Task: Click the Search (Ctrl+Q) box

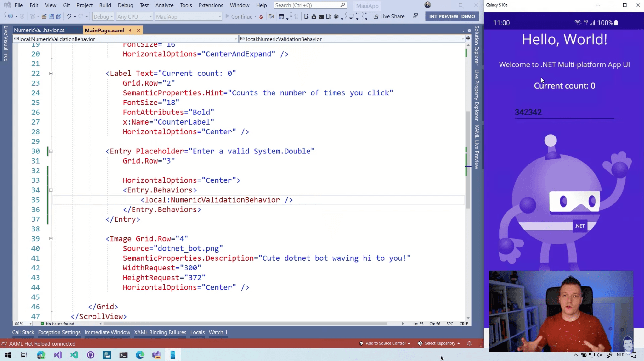Action: [310, 5]
